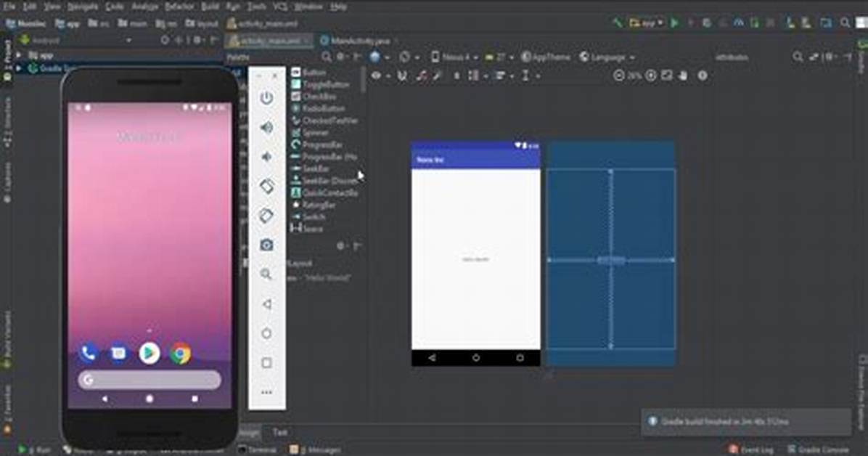The width and height of the screenshot is (868, 456).
Task: Click emulator zoom magnifier icon
Action: coord(267,274)
